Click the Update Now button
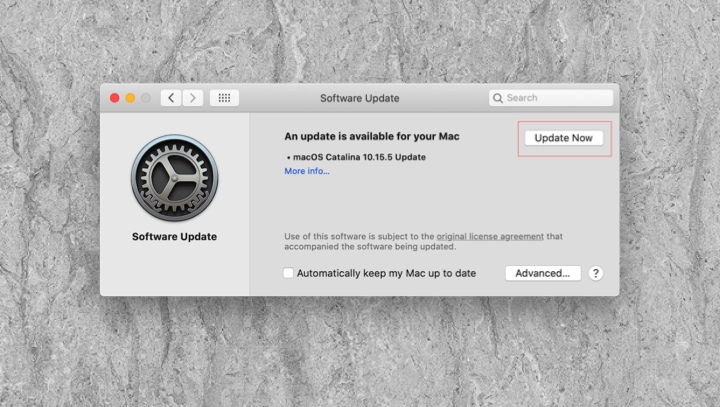Viewport: 720px width, 407px height. [x=563, y=138]
